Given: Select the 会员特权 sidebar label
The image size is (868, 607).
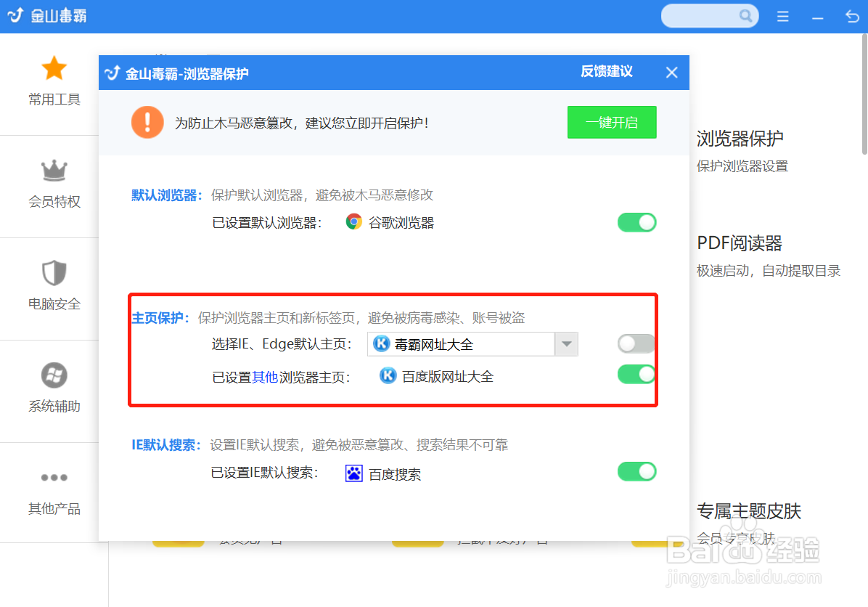Looking at the screenshot, I should coord(54,202).
